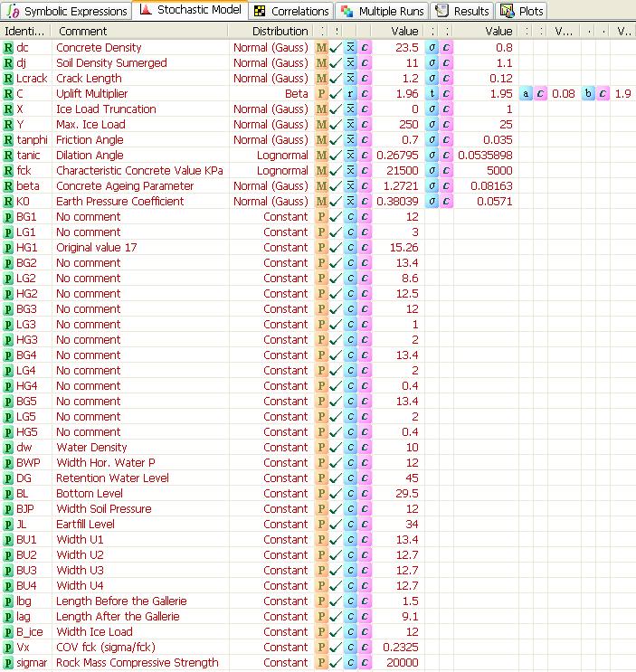
Task: Click the r icon in Uplift Multiplier row
Action: coord(350,94)
